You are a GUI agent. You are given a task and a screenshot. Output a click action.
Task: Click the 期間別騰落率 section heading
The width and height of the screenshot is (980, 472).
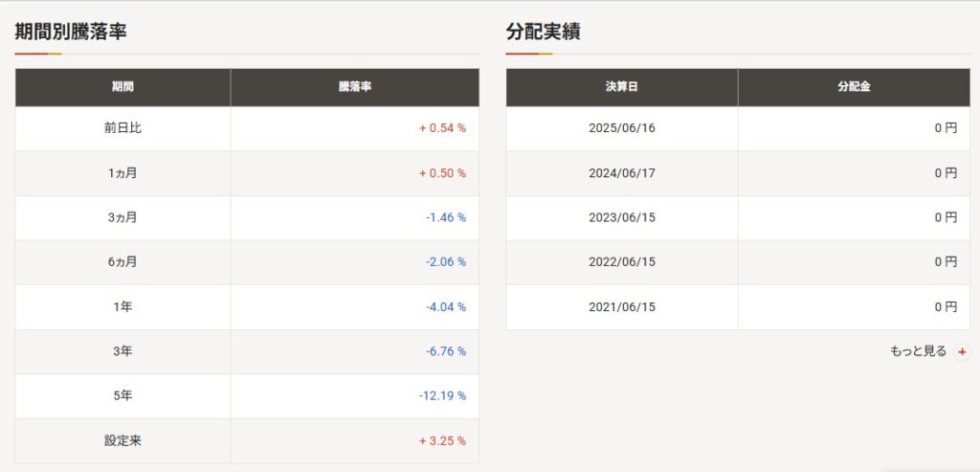(71, 32)
